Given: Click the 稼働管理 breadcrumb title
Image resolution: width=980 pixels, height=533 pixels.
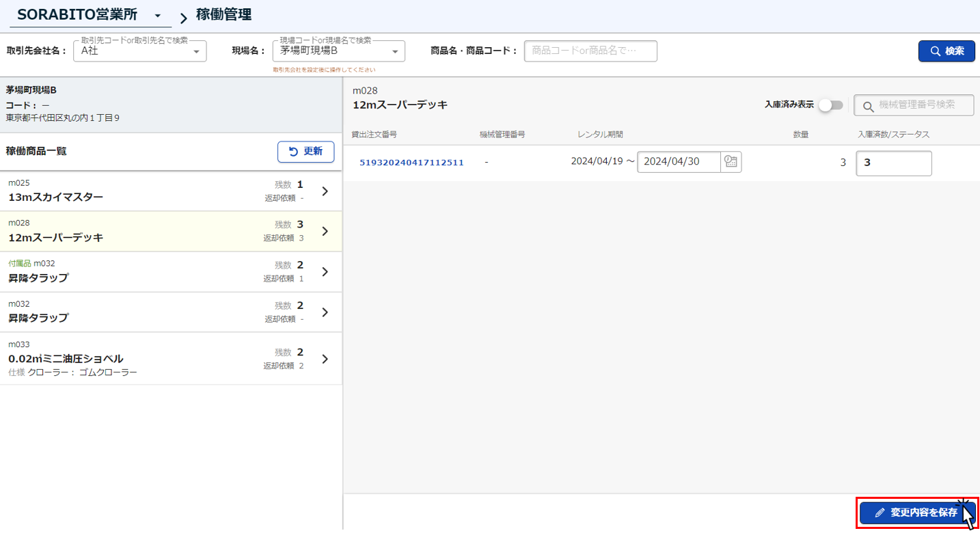Looking at the screenshot, I should (223, 14).
